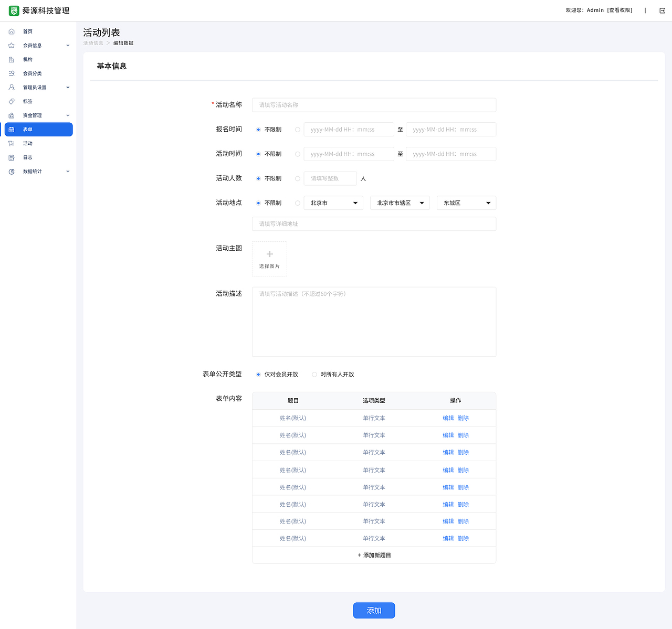
Task: Click the 请填写详细地址 address field
Action: point(374,224)
